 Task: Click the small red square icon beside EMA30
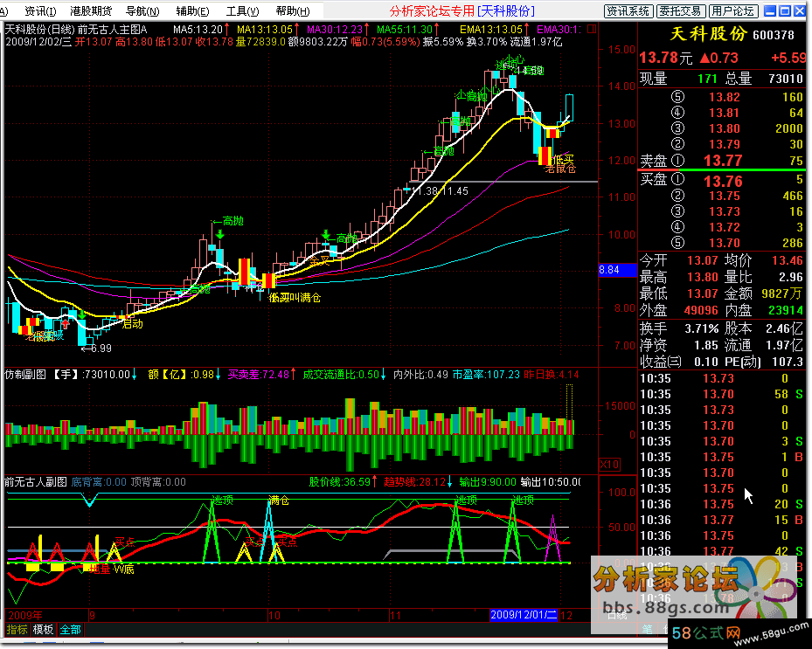[592, 29]
